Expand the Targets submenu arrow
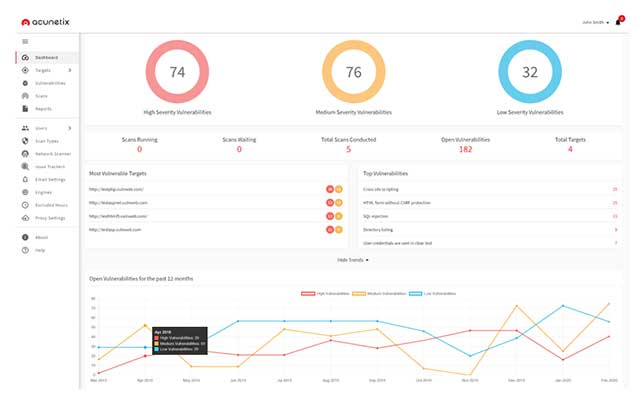640x404 pixels. pyautogui.click(x=70, y=70)
